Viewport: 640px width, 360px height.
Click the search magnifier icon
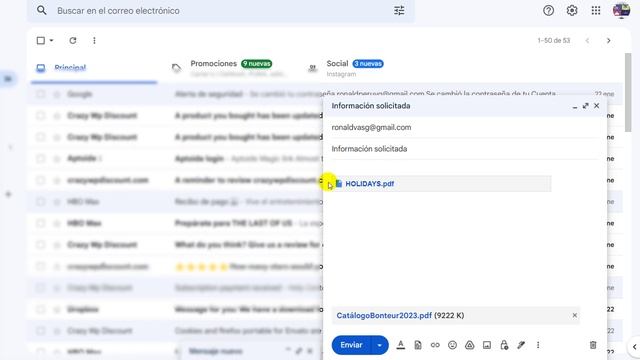(x=41, y=10)
